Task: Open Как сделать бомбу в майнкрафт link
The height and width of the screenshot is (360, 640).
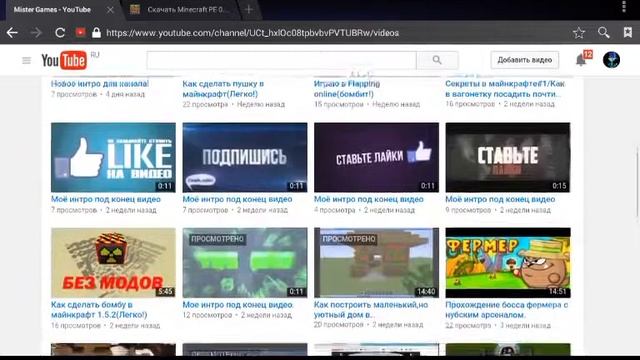Action: [99, 309]
